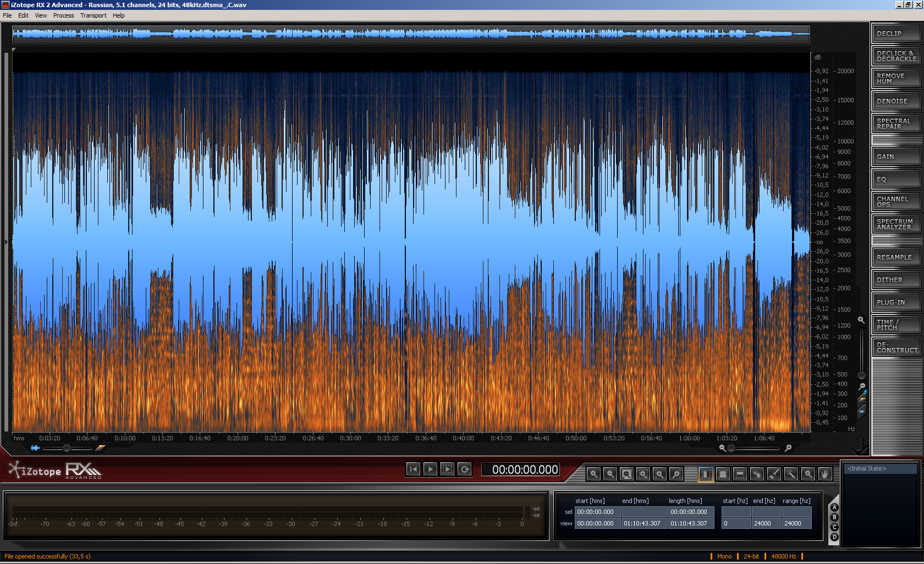The width and height of the screenshot is (924, 564).
Task: Adjust the waveform/spectrogram opacity slider
Action: (x=67, y=448)
